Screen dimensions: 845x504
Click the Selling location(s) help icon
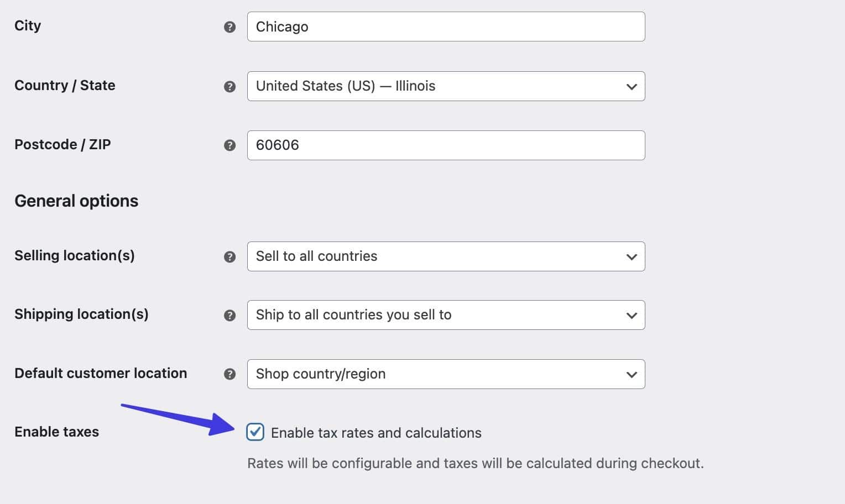[229, 256]
